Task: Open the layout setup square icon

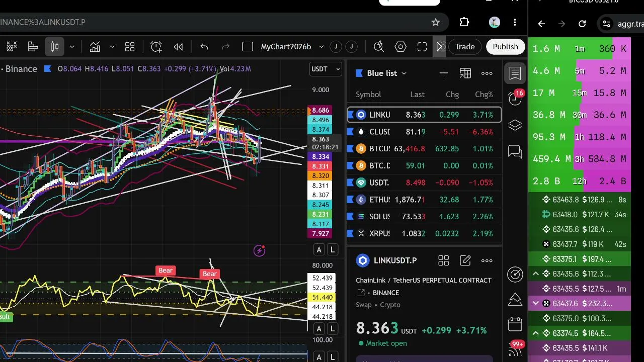Action: point(247,47)
